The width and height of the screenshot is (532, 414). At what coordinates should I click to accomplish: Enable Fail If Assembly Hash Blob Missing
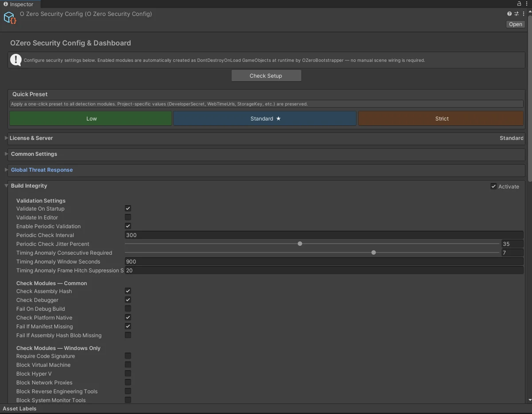click(x=128, y=335)
